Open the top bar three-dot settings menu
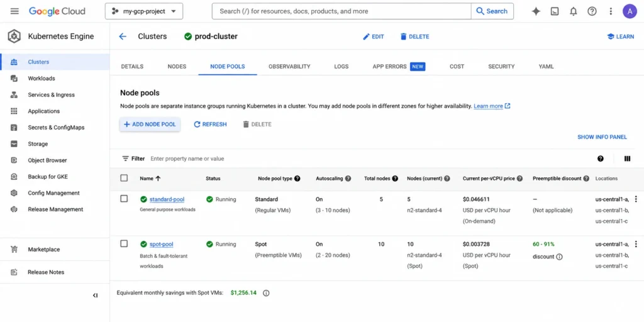 coord(611,11)
